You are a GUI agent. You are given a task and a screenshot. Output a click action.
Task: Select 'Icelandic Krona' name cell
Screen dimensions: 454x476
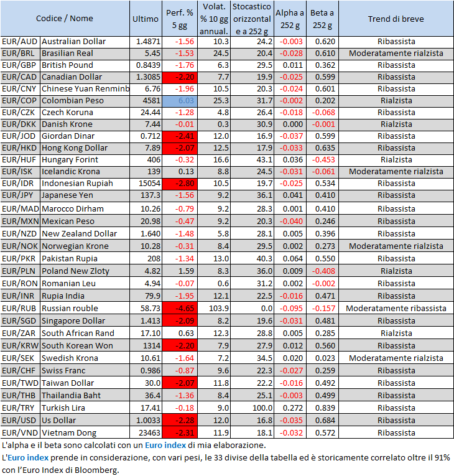(x=85, y=172)
